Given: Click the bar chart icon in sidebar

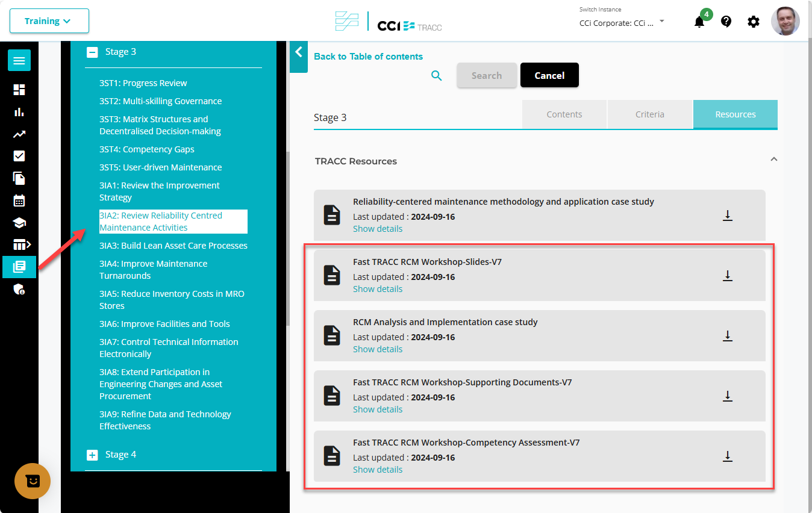Looking at the screenshot, I should (19, 112).
